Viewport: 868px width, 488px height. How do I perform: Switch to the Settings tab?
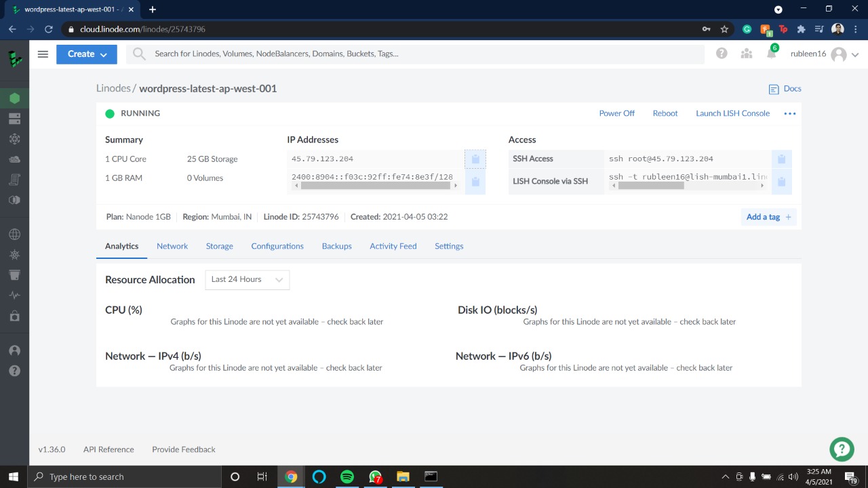pos(449,246)
